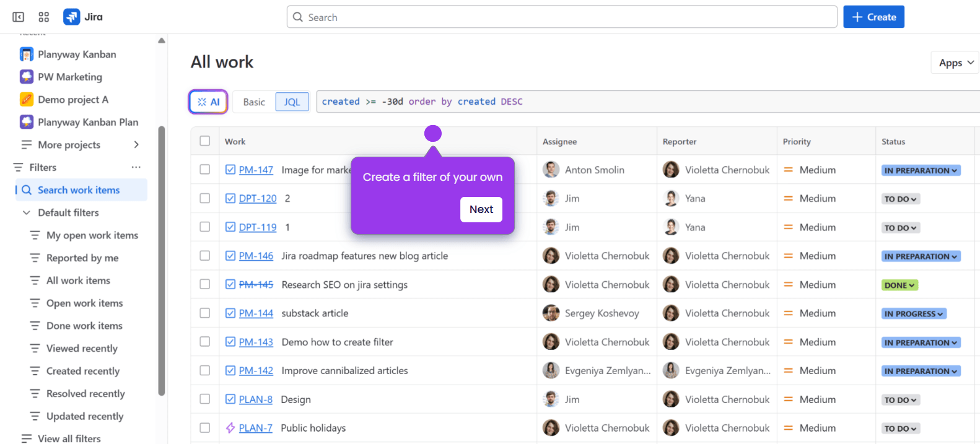Check the box for PM-146
Image resolution: width=980 pixels, height=444 pixels.
click(205, 256)
